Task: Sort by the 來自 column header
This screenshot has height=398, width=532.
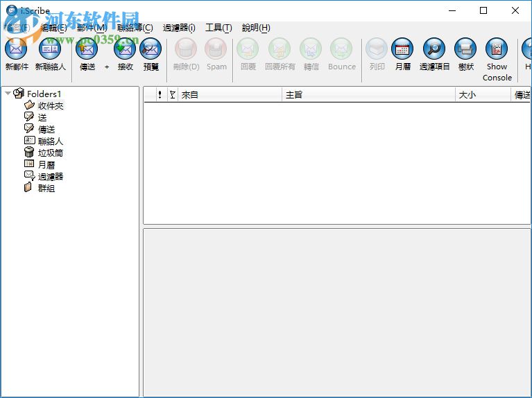Action: coord(230,95)
